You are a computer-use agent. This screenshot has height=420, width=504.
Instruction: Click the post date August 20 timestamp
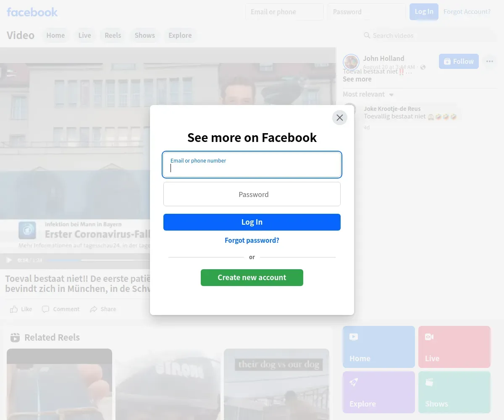click(x=389, y=67)
